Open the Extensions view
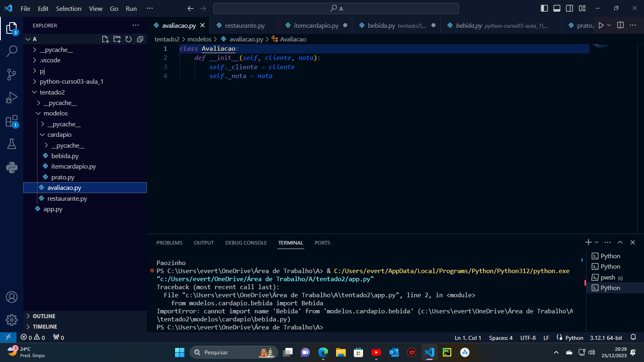Viewport: 644px width, 362px height. point(12,121)
